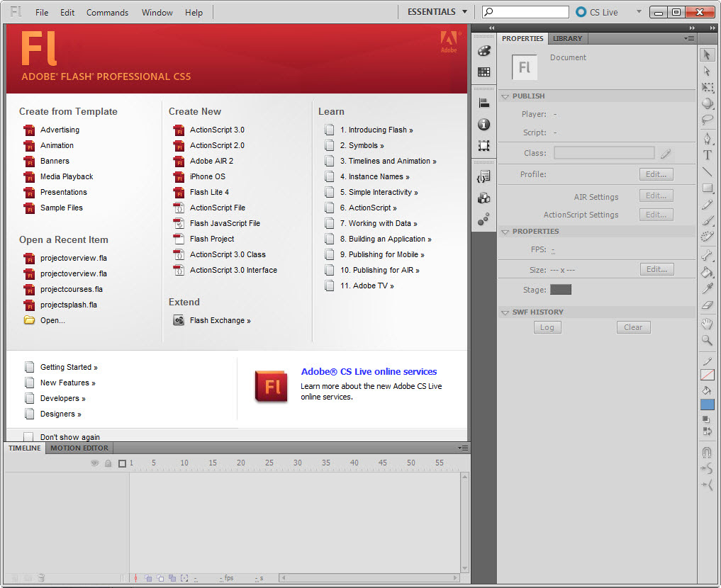The image size is (721, 588).
Task: Toggle Onion Skin in timeline
Action: tap(148, 578)
